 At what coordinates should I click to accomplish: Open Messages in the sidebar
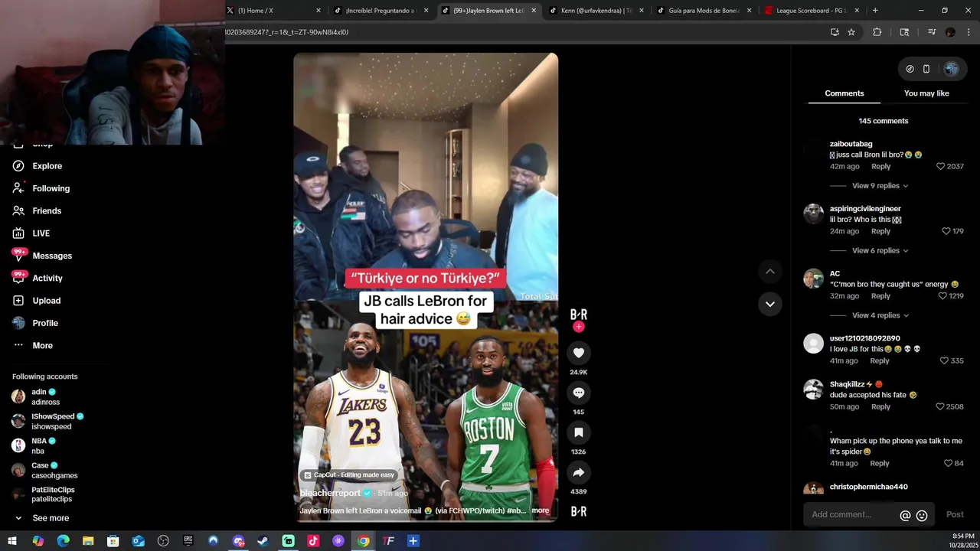pos(42,256)
